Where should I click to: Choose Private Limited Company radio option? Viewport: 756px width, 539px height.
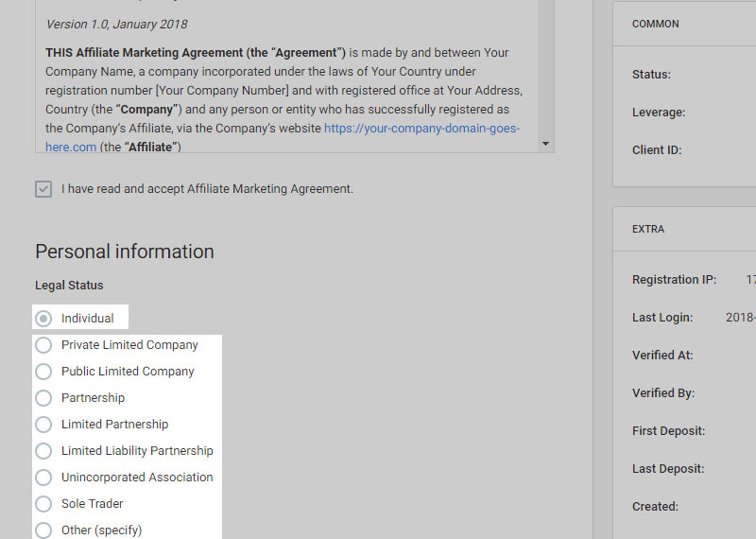[x=43, y=345]
